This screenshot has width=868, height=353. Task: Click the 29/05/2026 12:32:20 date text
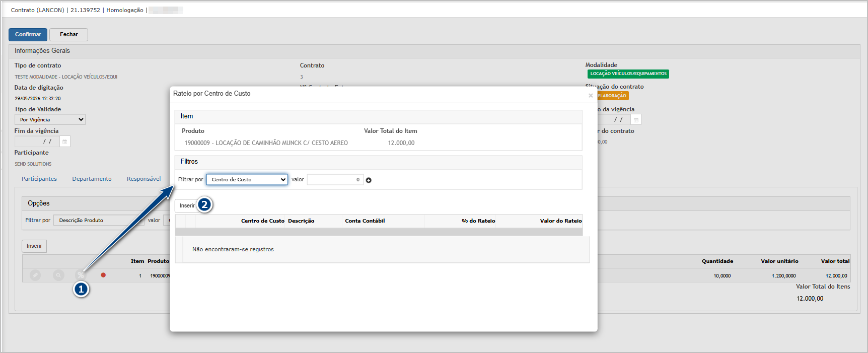38,99
